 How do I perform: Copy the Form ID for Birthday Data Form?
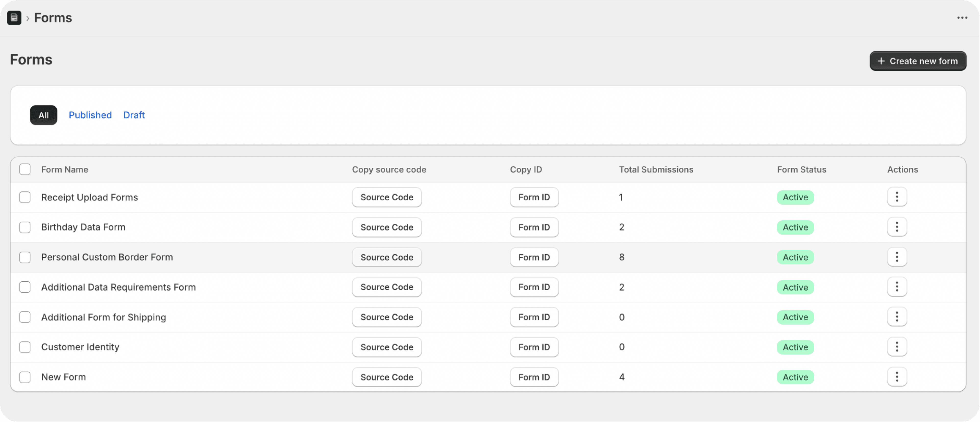[534, 227]
